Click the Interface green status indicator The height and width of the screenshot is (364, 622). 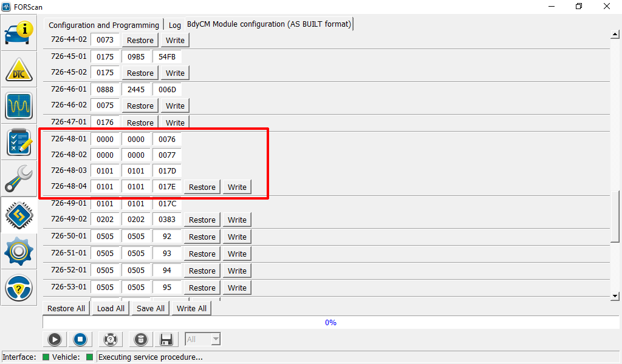[46, 357]
